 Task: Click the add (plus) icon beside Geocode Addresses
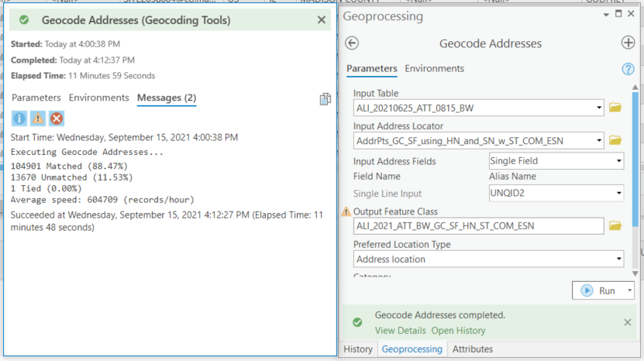point(628,43)
